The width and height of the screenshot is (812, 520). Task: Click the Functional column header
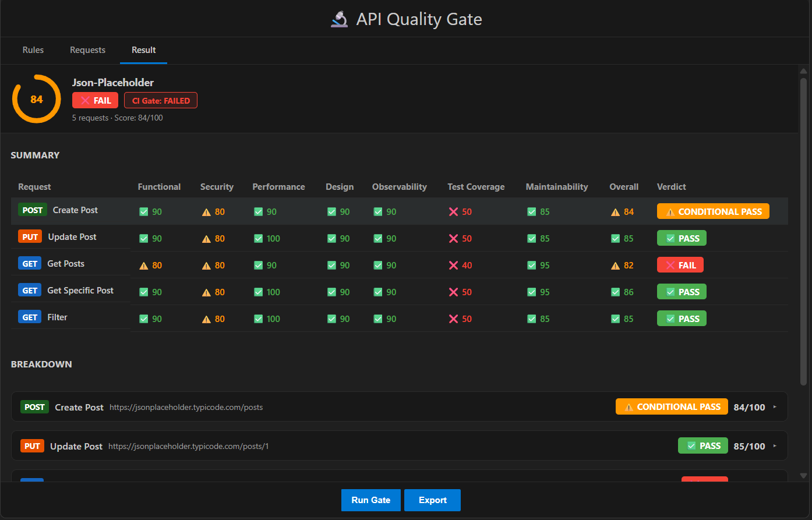pyautogui.click(x=159, y=187)
